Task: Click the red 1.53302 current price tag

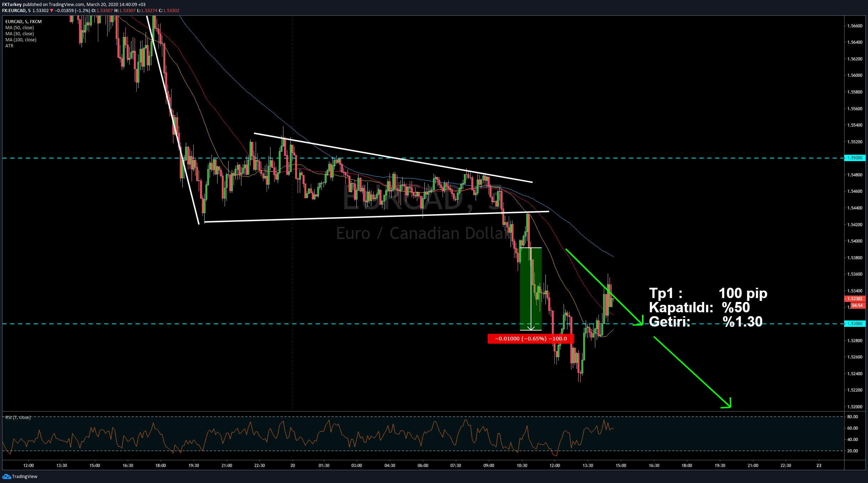Action: [x=854, y=299]
